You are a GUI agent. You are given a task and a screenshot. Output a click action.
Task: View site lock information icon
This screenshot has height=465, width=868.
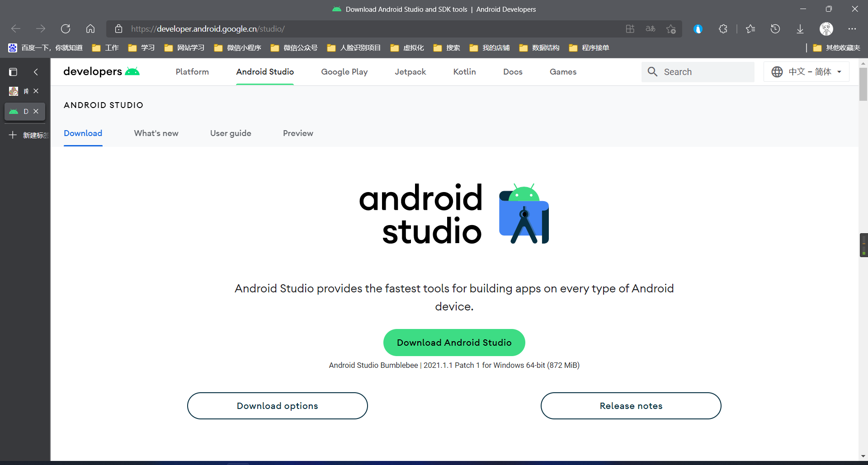(x=118, y=29)
